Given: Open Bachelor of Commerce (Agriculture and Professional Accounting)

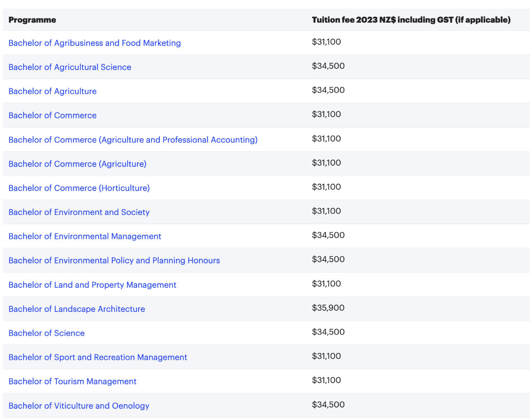Looking at the screenshot, I should coord(133,140).
